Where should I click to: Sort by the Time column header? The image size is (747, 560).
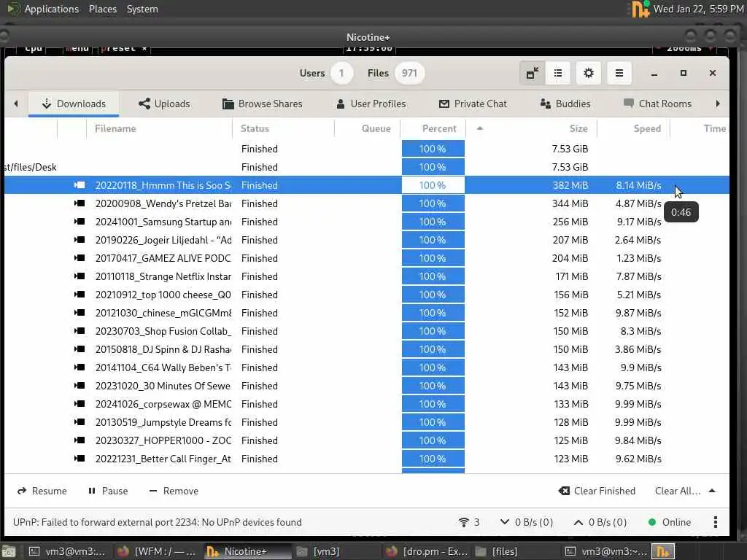[700, 128]
